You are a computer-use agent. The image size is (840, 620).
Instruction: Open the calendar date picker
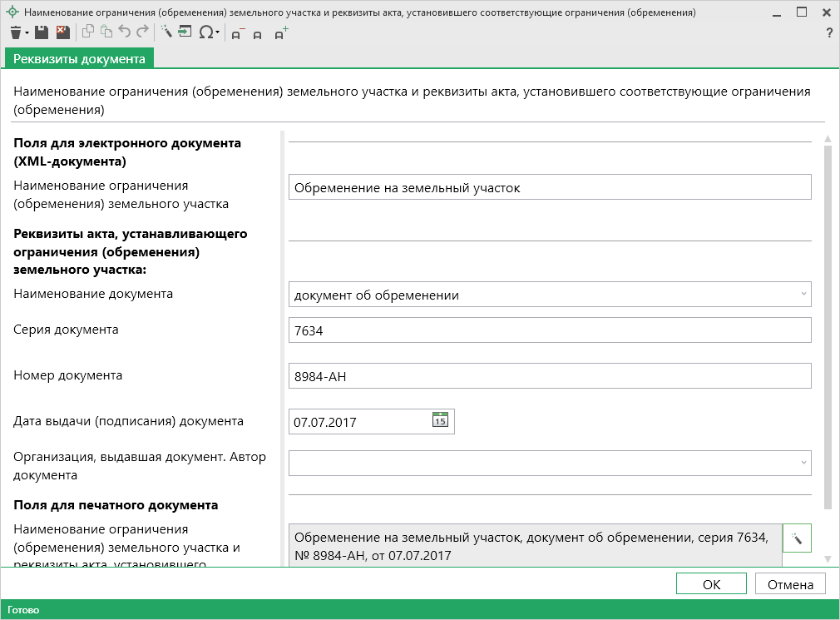point(440,420)
